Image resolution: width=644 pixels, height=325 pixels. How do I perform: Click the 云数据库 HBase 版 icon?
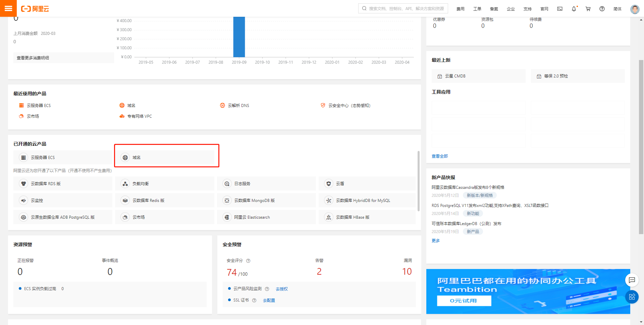329,217
